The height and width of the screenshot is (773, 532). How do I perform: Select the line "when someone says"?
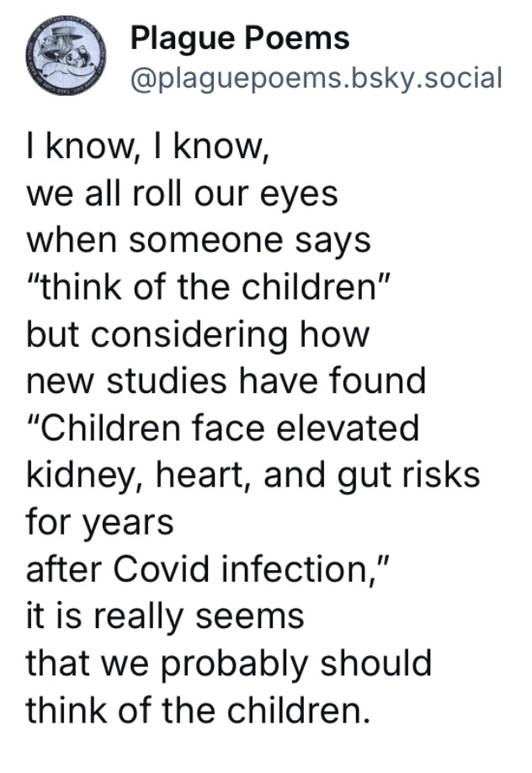pyautogui.click(x=198, y=242)
